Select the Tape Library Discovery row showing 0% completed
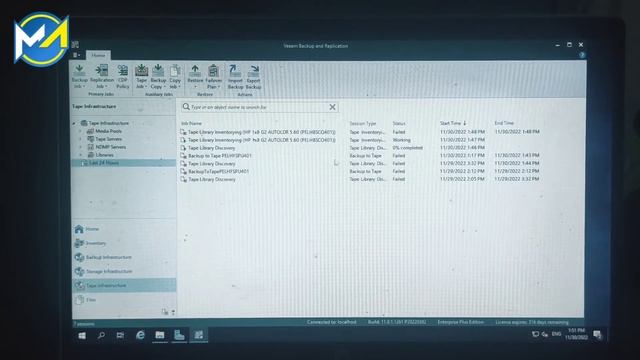This screenshot has height=360, width=640. click(x=361, y=148)
